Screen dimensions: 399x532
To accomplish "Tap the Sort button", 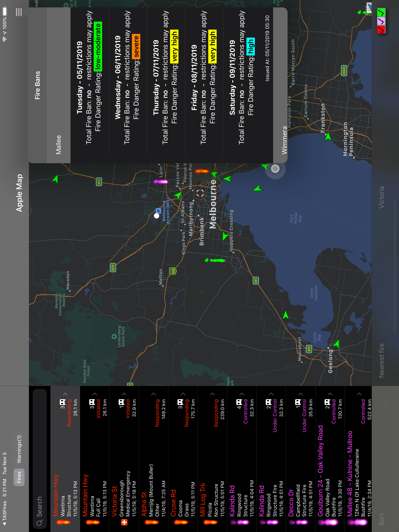I will 381,519.
